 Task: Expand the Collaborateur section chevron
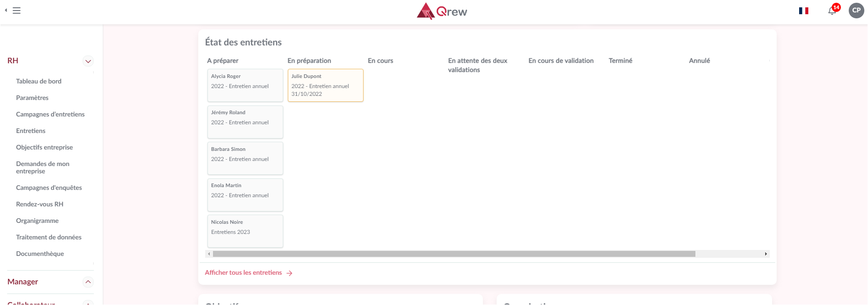(x=88, y=303)
